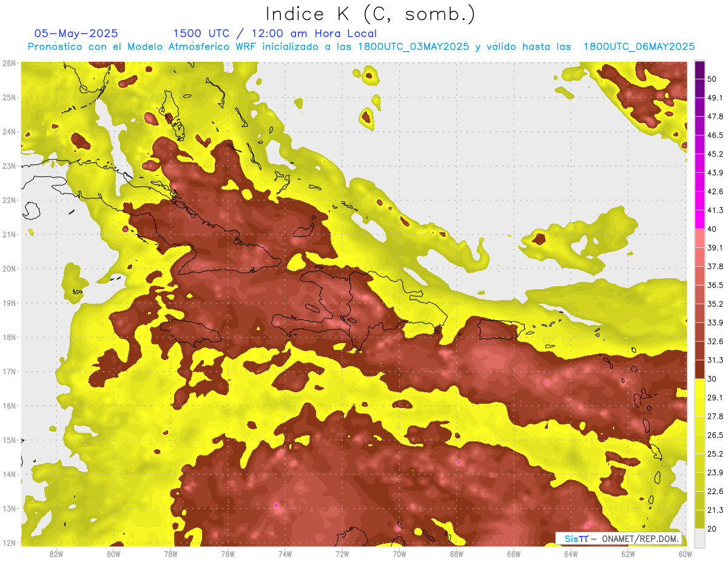This screenshot has height=562, width=728.
Task: Click the bright yellow colorbar segment between 29.1 and 30
Action: click(699, 388)
